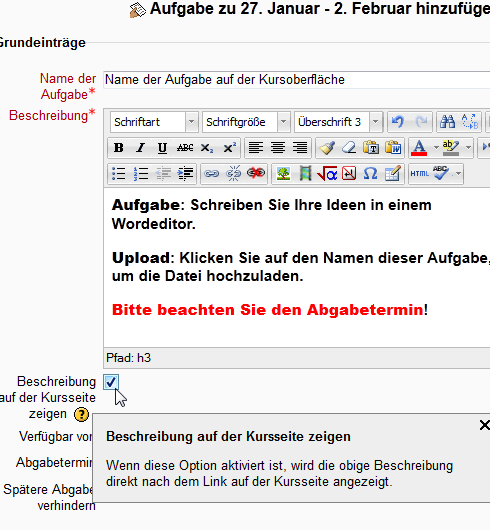490x530 pixels.
Task: Apply italic formatting
Action: tap(141, 148)
